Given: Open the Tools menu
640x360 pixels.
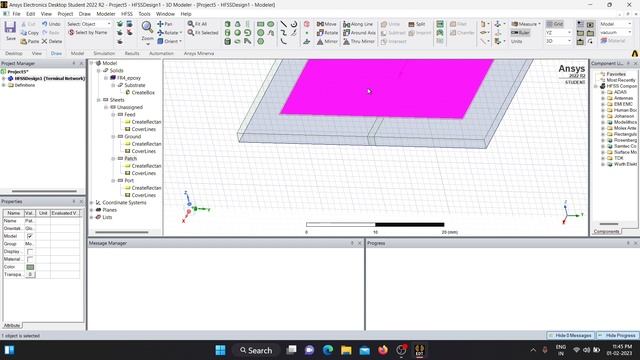Looking at the screenshot, I should click(x=144, y=14).
